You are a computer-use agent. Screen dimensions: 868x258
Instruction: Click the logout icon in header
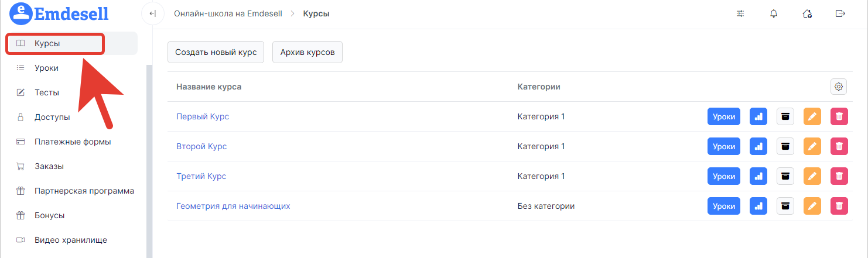pyautogui.click(x=840, y=13)
